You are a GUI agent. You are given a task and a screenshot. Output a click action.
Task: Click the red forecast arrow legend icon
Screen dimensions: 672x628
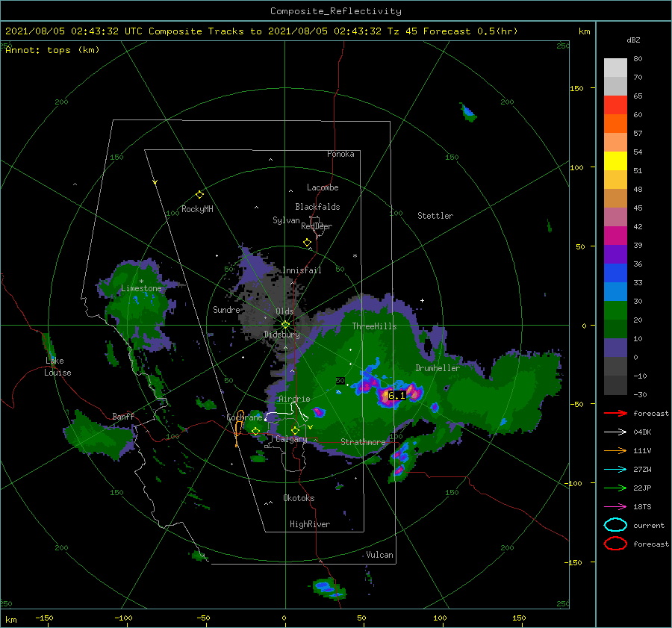click(x=615, y=413)
